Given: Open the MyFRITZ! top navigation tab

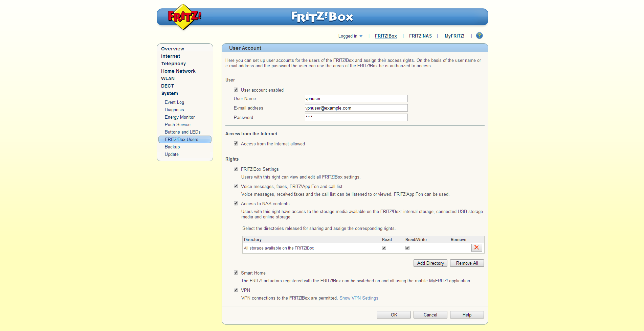Looking at the screenshot, I should click(x=454, y=36).
